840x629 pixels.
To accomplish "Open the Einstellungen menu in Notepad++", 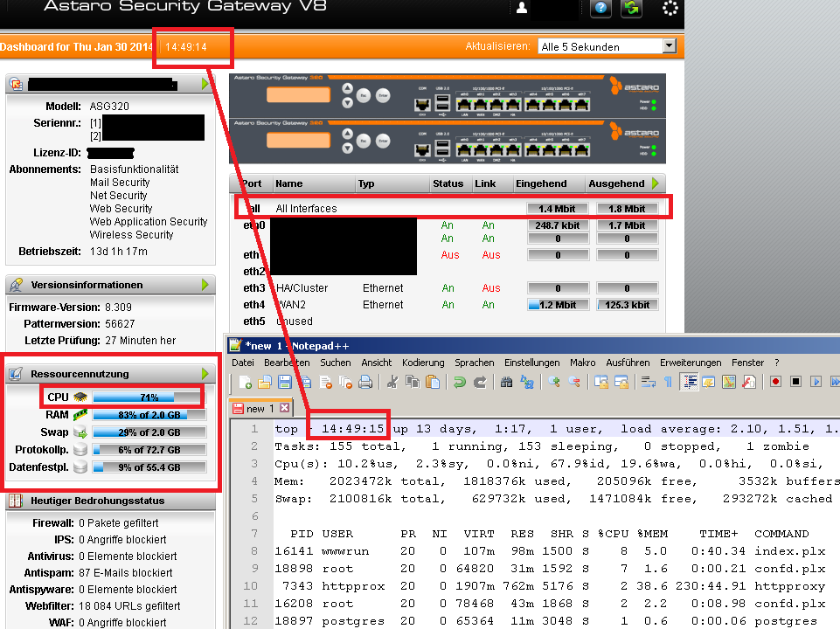I will click(x=531, y=362).
